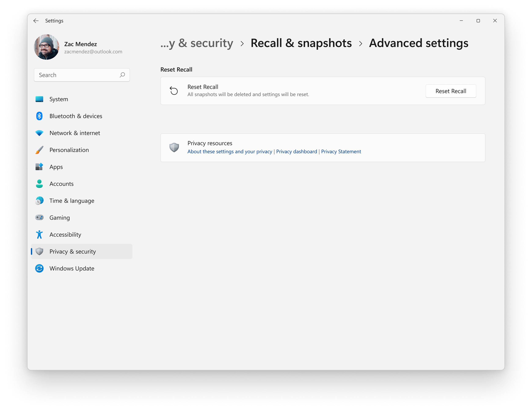Click the Windows Update sync icon
The height and width of the screenshot is (411, 532).
39,268
